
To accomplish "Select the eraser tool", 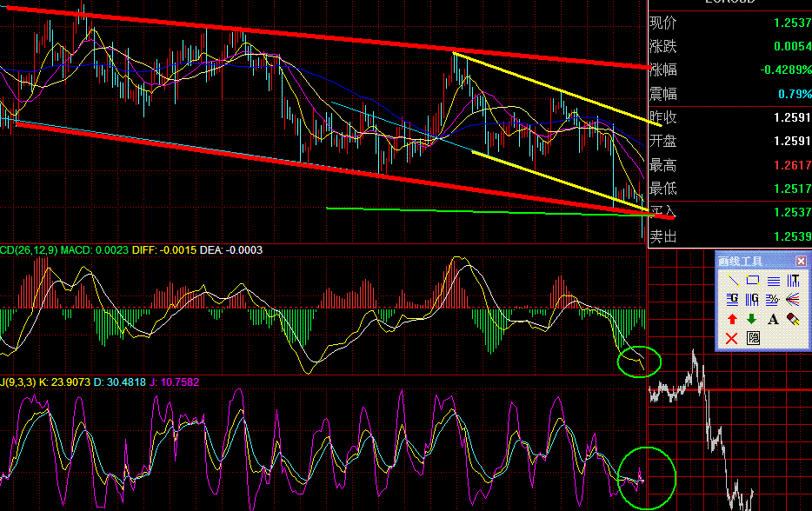I will point(794,319).
